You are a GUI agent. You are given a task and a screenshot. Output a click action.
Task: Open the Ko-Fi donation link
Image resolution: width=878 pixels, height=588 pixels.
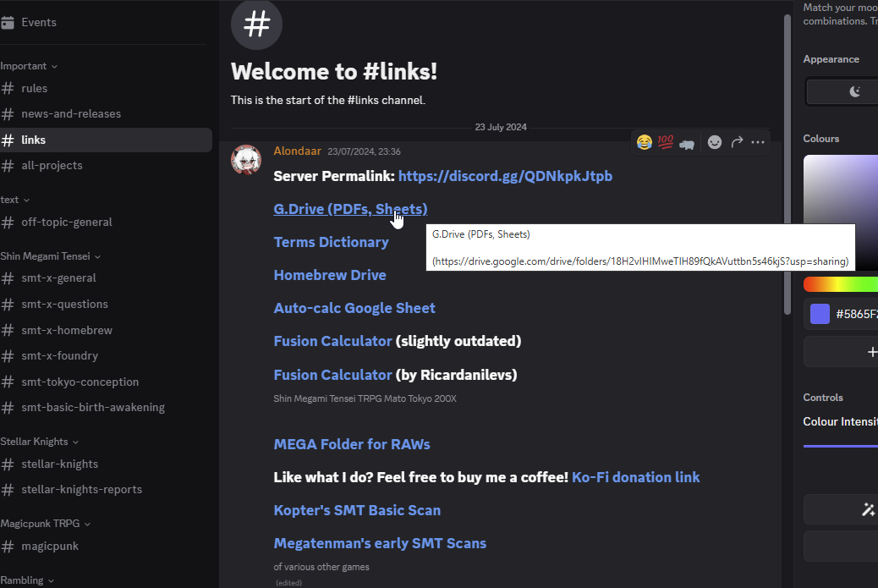pos(635,478)
